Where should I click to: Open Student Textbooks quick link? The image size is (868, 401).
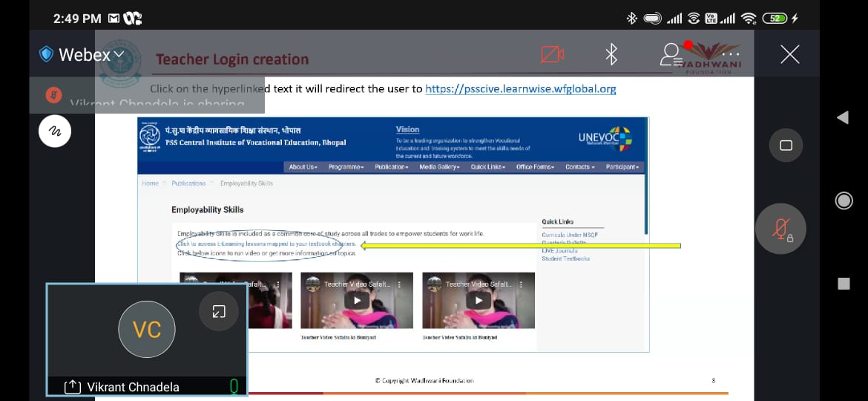[566, 258]
